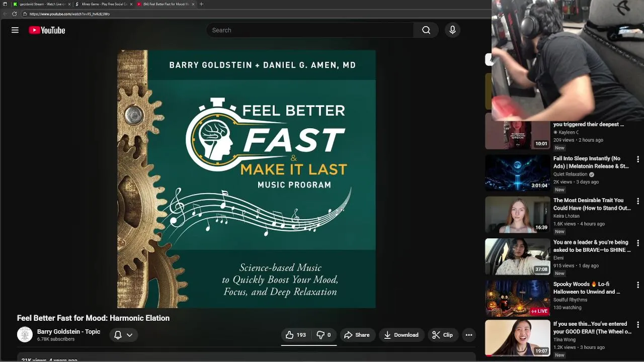Open options for Most Desirable Trait video

638,201
